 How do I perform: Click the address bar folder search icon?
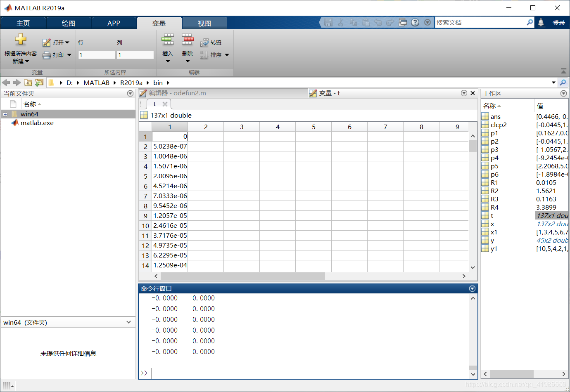click(x=563, y=83)
